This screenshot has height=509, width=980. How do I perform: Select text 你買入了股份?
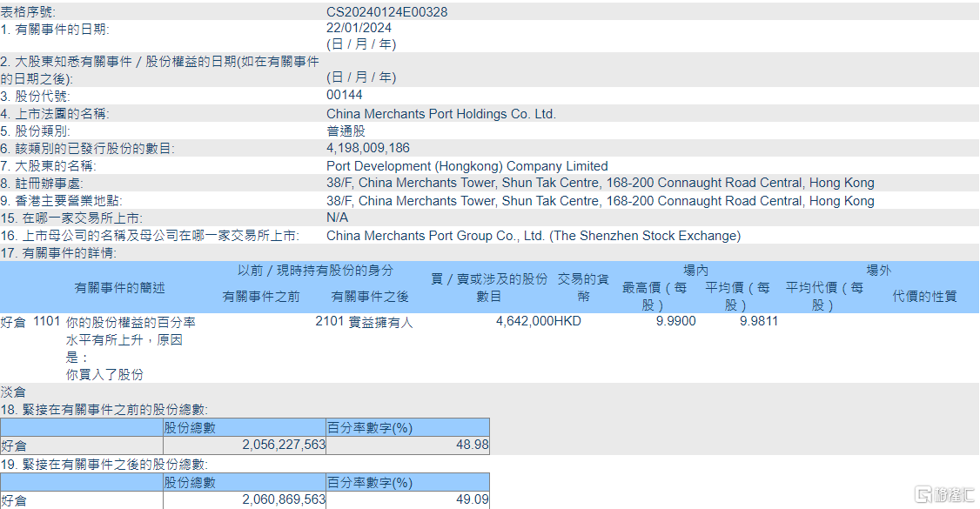(104, 375)
